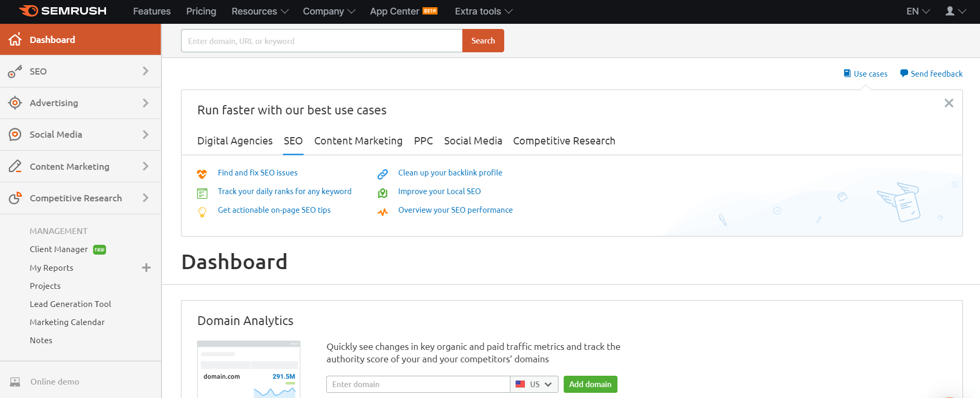Open the Company dropdown menu
The width and height of the screenshot is (980, 398).
(329, 11)
